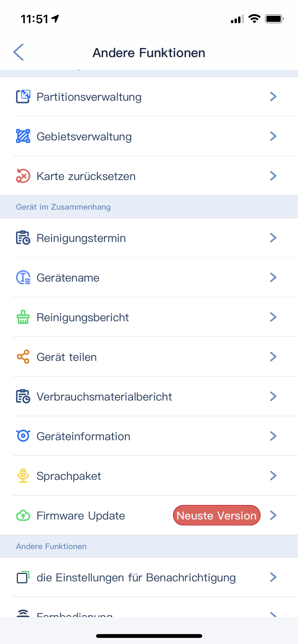Expand Partitionsverwaltung via its right chevron

(273, 97)
